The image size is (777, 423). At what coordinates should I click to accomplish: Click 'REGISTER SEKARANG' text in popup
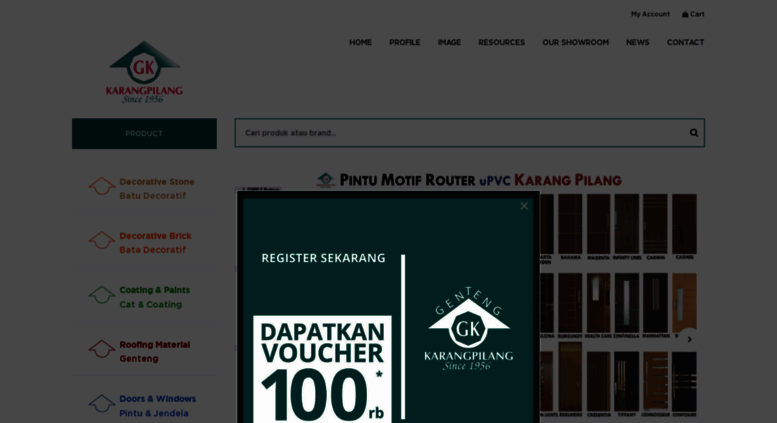point(323,258)
